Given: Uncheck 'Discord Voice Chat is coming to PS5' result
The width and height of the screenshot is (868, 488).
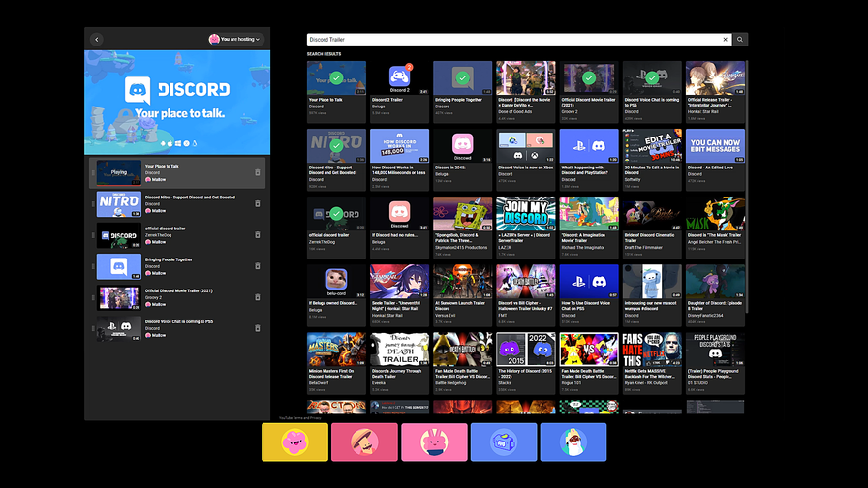Looking at the screenshot, I should coord(652,78).
